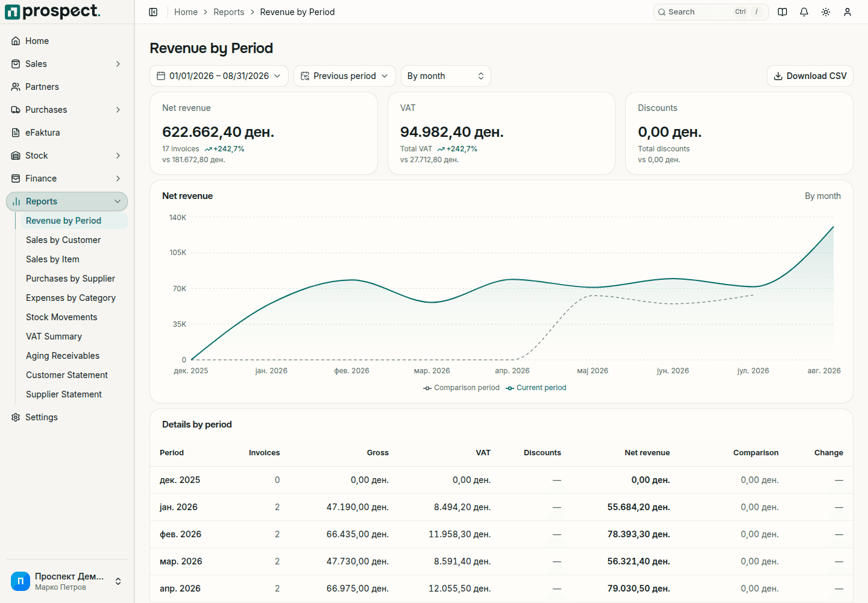This screenshot has width=868, height=603.
Task: Click the Reports bar chart icon
Action: tap(16, 201)
